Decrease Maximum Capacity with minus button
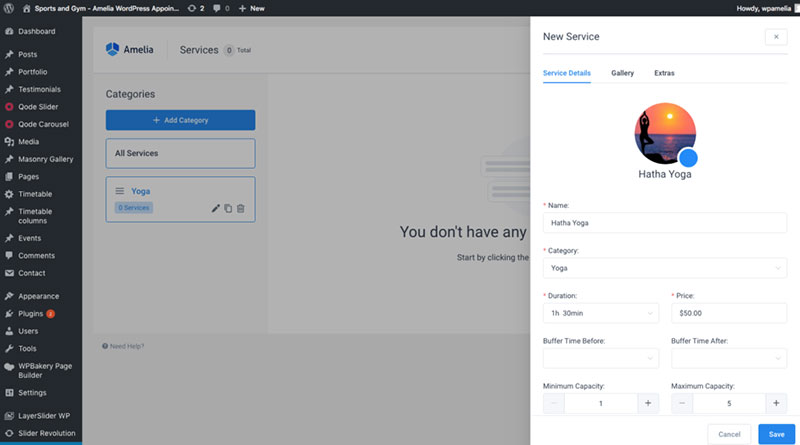Image resolution: width=800 pixels, height=445 pixels. coord(682,403)
